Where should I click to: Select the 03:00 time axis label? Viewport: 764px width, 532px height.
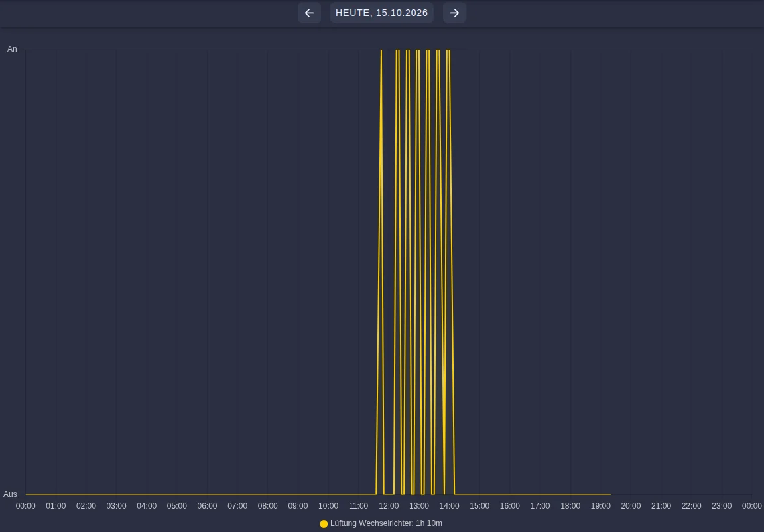click(117, 506)
